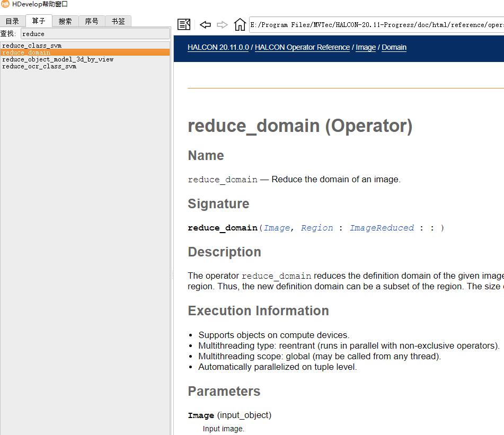Image resolution: width=504 pixels, height=435 pixels.
Task: Open the HALCON 20.11.0.0 breadcrumb link
Action: coord(218,47)
